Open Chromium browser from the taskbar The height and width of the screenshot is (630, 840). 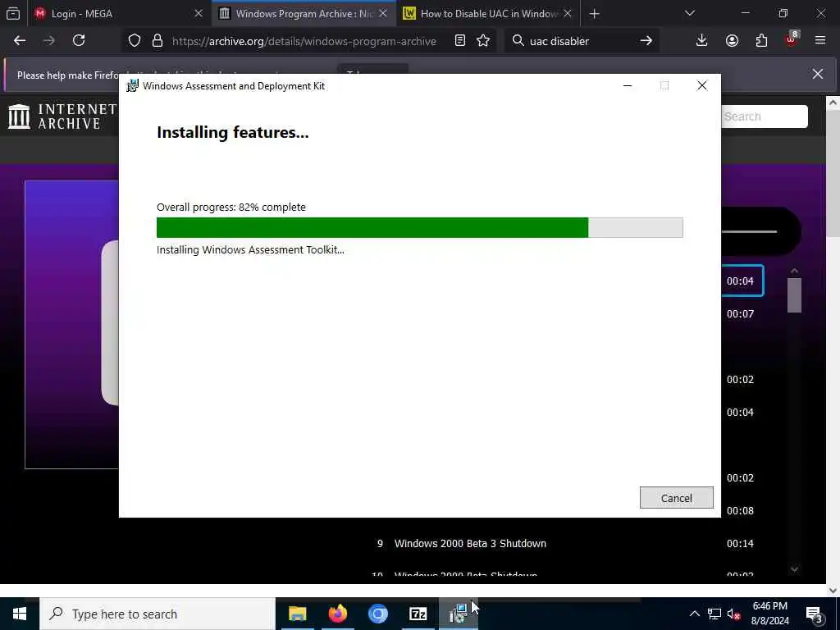(x=377, y=614)
